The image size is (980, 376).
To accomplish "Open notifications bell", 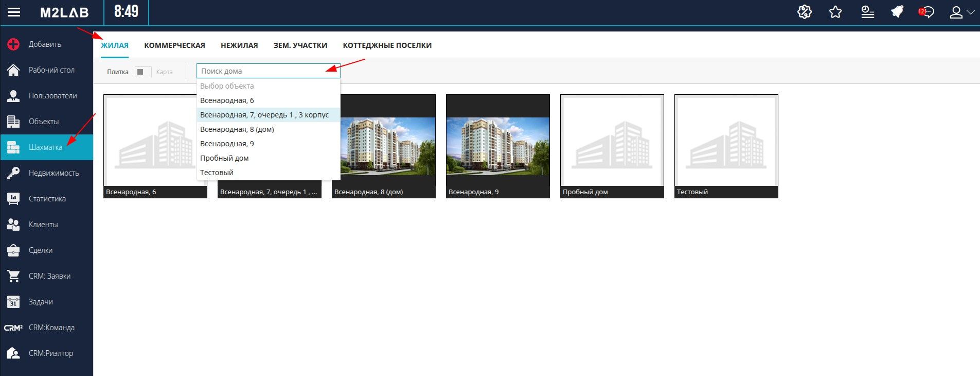I will 897,12.
